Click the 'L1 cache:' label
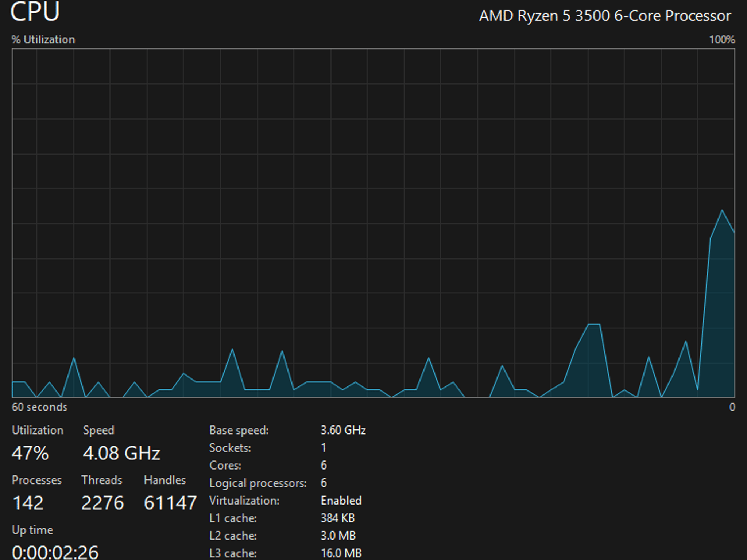Image resolution: width=747 pixels, height=560 pixels. pyautogui.click(x=233, y=518)
